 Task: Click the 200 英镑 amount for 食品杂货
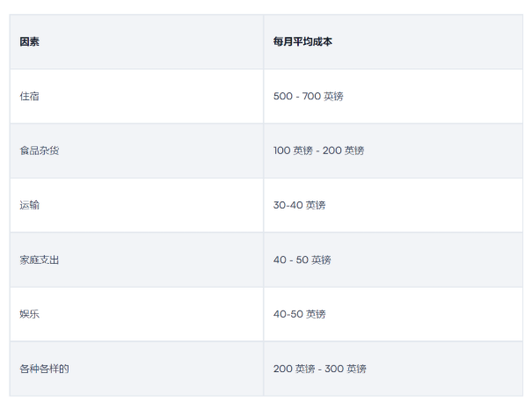(343, 150)
